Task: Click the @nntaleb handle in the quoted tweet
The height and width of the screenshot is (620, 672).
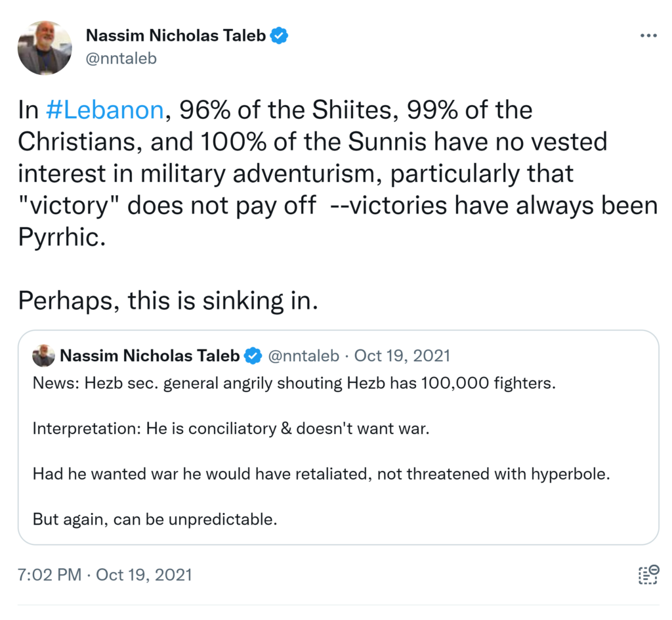Action: (303, 356)
